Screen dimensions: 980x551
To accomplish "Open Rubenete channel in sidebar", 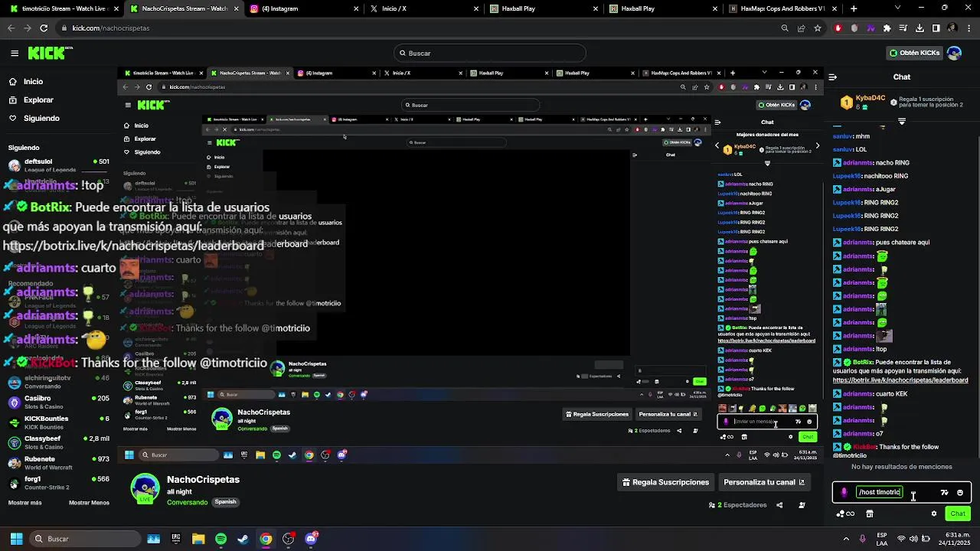I will (x=58, y=462).
